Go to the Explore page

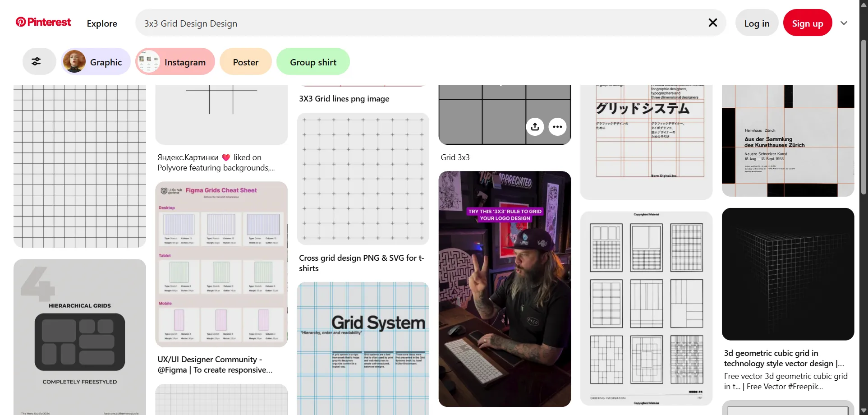coord(102,23)
